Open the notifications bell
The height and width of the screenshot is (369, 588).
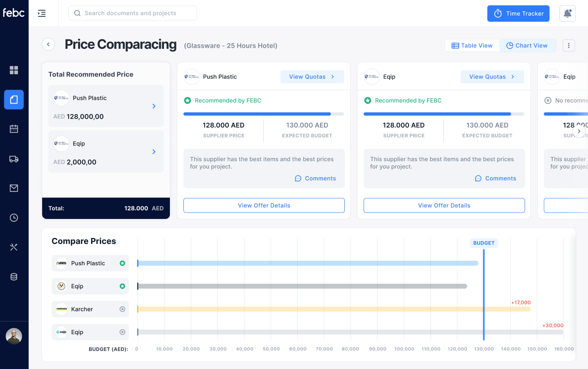click(x=567, y=14)
